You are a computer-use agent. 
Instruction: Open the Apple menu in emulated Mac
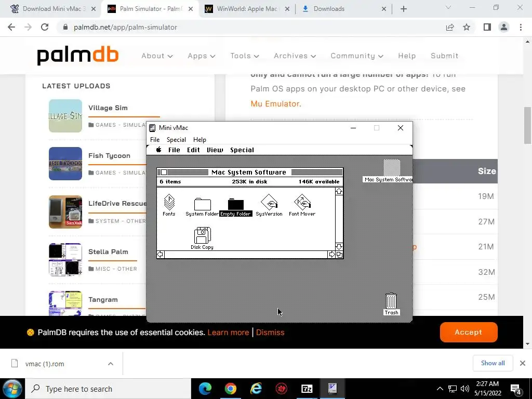click(158, 150)
